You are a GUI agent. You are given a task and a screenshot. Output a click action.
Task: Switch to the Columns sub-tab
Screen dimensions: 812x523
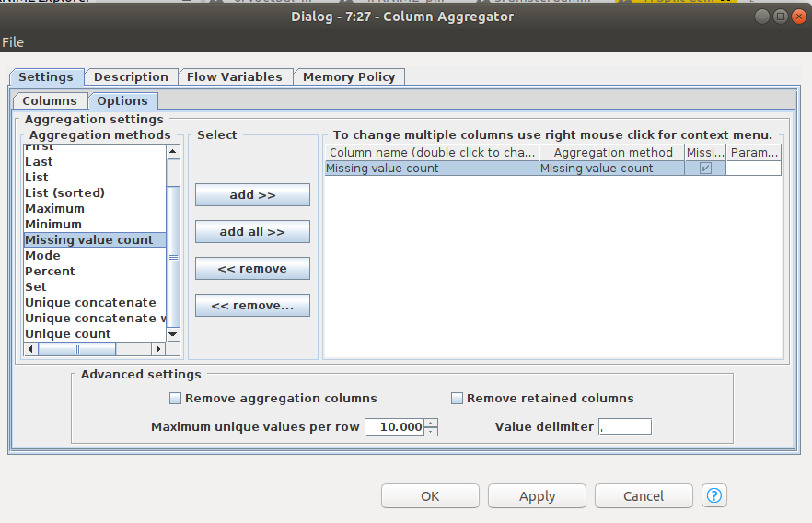pyautogui.click(x=50, y=101)
